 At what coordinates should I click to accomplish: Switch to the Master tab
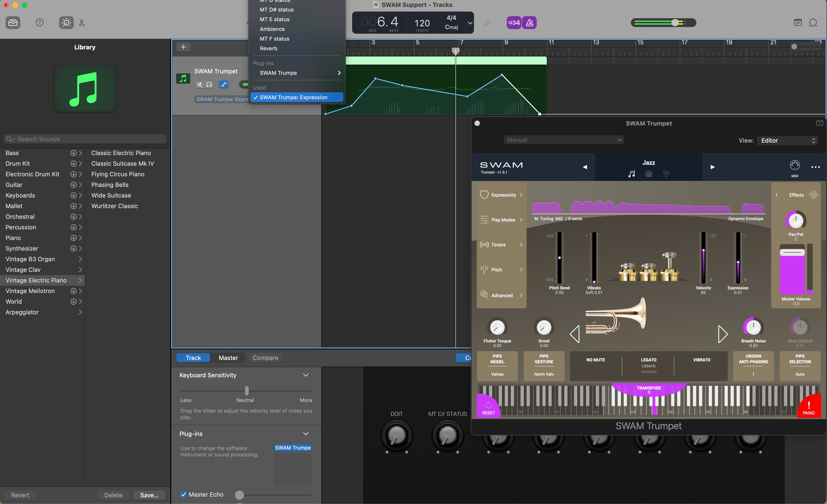tap(228, 358)
